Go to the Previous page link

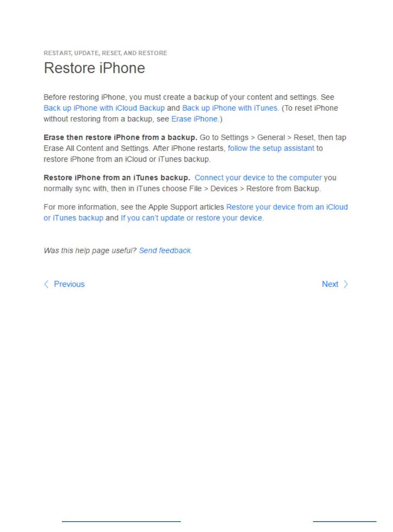[x=69, y=284]
